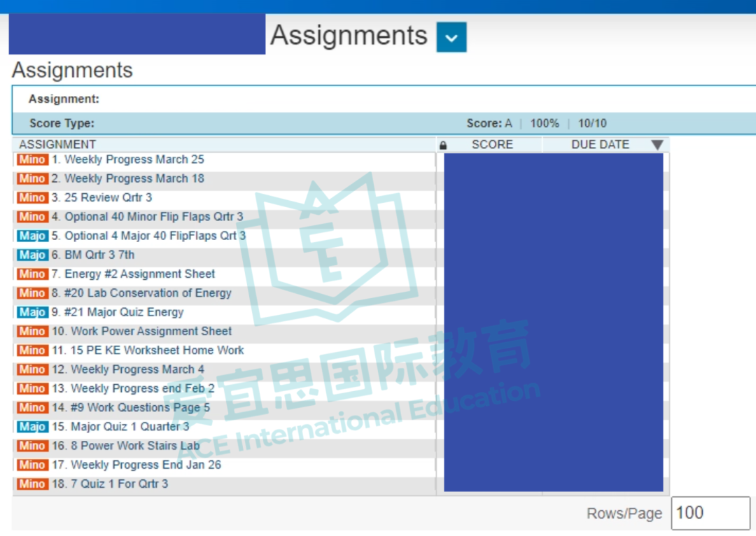Click Mino tag beside 7 Quiz 1 For Qrtr 3

pos(32,484)
